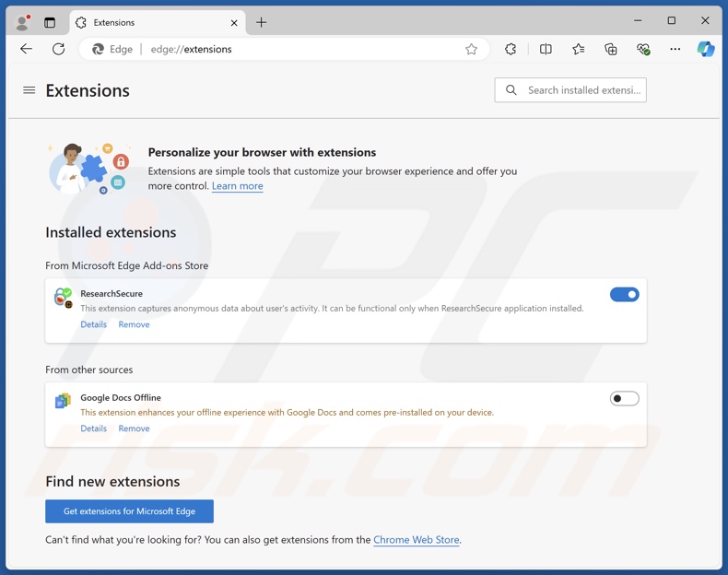Open split screen view
This screenshot has width=728, height=575.
(546, 49)
